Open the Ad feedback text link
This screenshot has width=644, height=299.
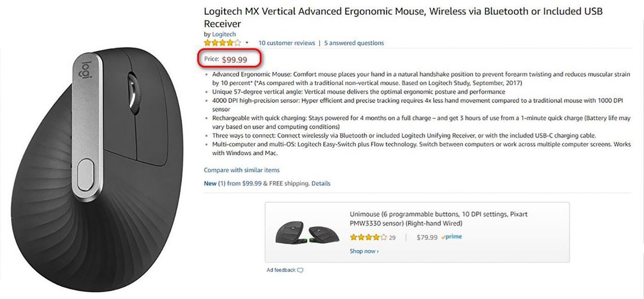coord(281,270)
